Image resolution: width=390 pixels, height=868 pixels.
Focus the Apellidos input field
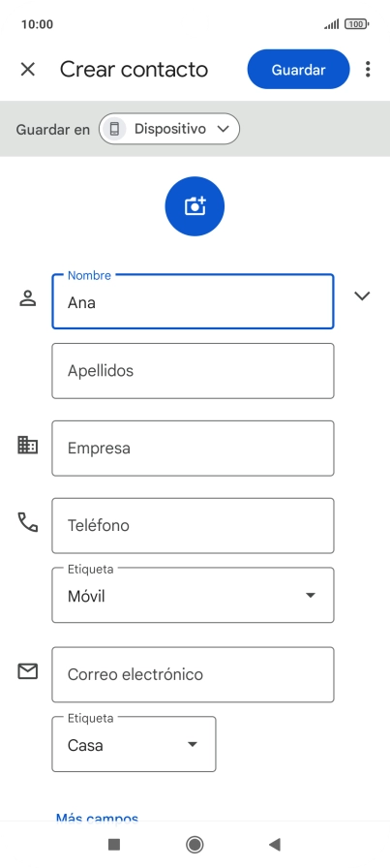pyautogui.click(x=193, y=371)
